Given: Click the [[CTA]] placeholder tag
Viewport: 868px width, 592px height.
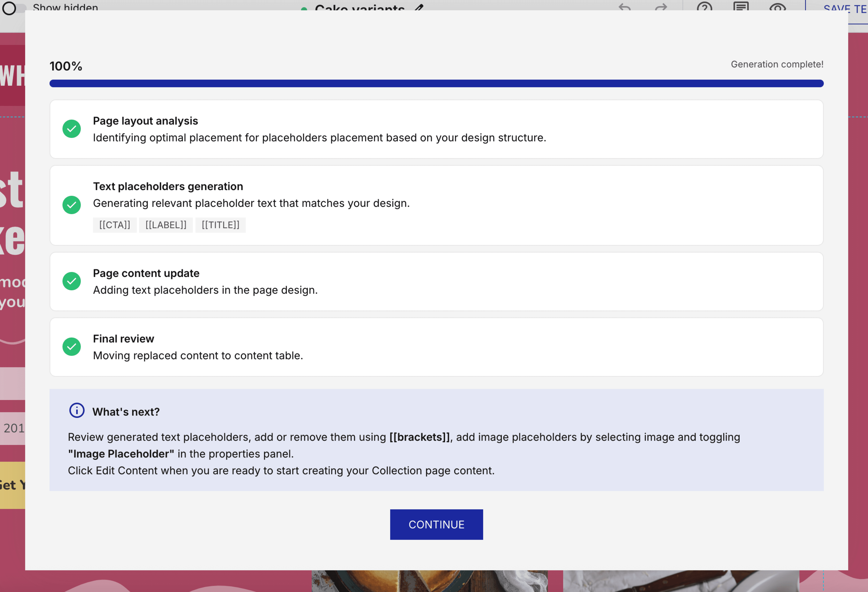Looking at the screenshot, I should (x=115, y=225).
